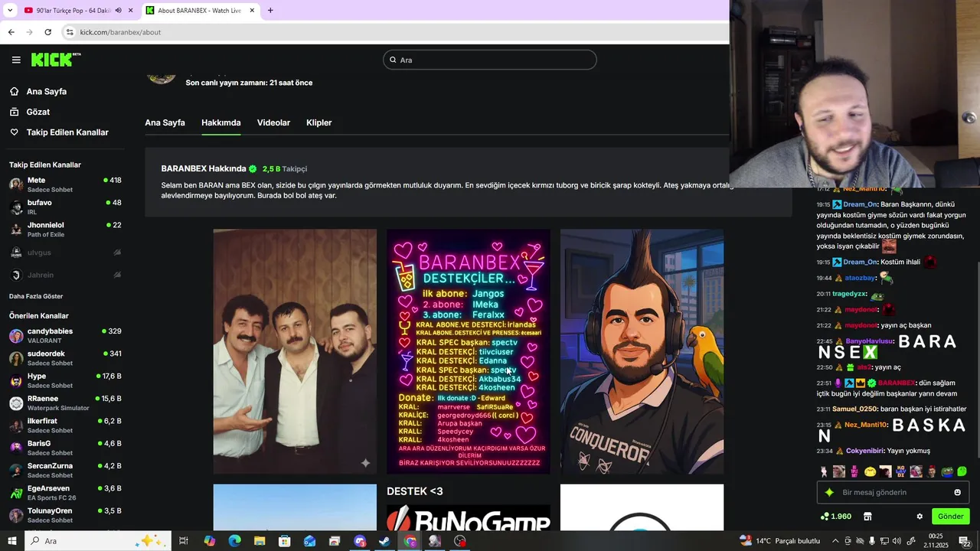Open Hype recommended channel
This screenshot has height=551, width=980.
(65, 380)
